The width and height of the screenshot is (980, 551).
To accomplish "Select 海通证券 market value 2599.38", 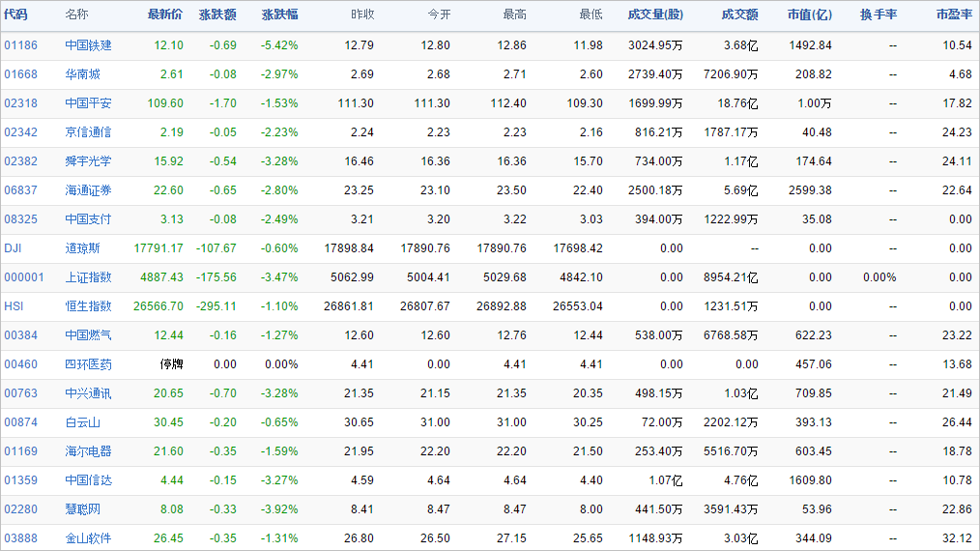I will click(810, 190).
